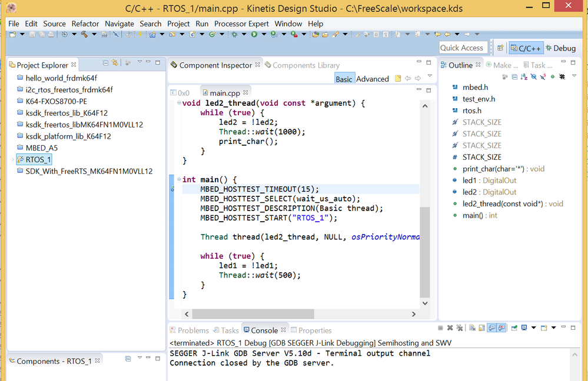Viewport: 588px width, 381px height.
Task: Click the New C++ Class green icon
Action: tap(212, 35)
